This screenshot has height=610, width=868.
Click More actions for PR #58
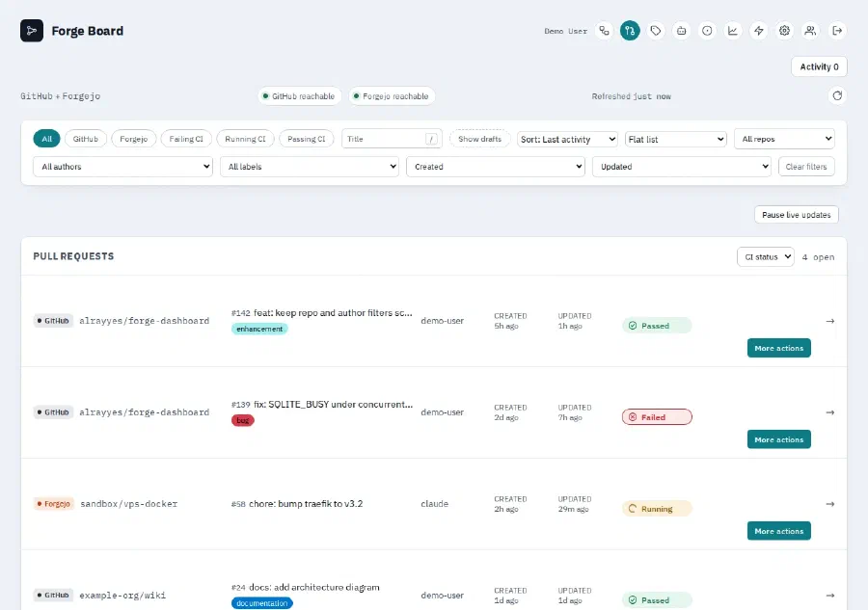coord(779,531)
